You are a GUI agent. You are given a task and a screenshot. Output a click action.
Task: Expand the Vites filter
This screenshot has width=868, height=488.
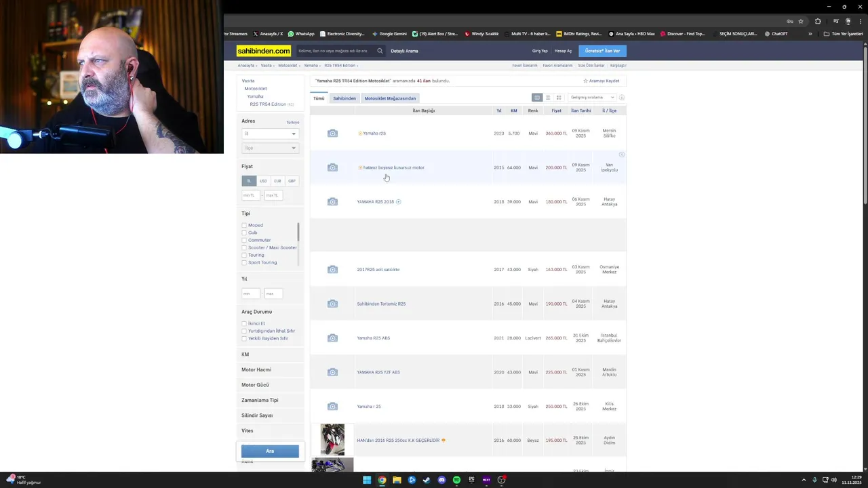[270, 430]
